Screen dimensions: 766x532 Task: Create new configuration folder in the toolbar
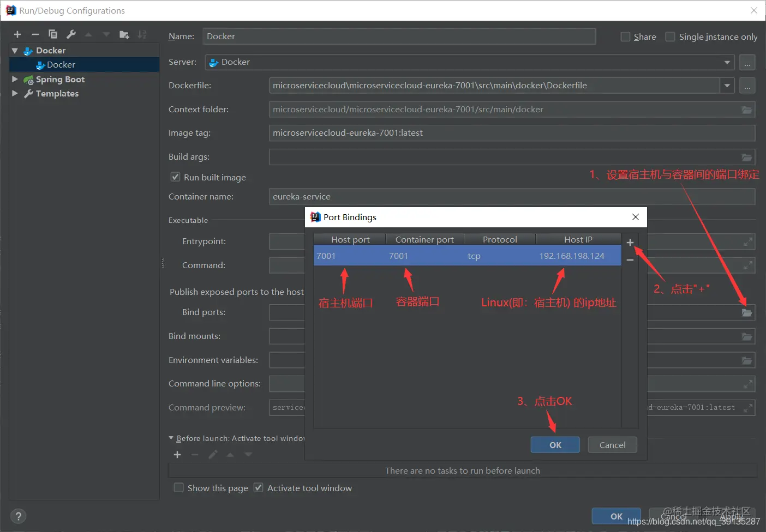[x=124, y=34]
